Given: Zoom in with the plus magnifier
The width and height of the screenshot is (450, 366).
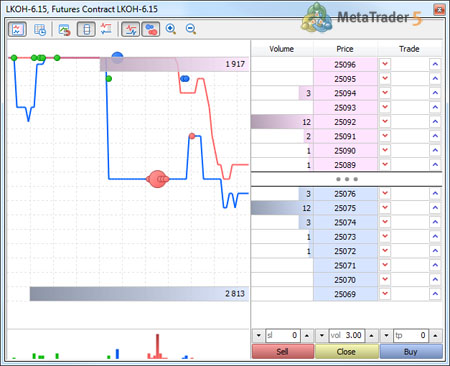Looking at the screenshot, I should (171, 29).
